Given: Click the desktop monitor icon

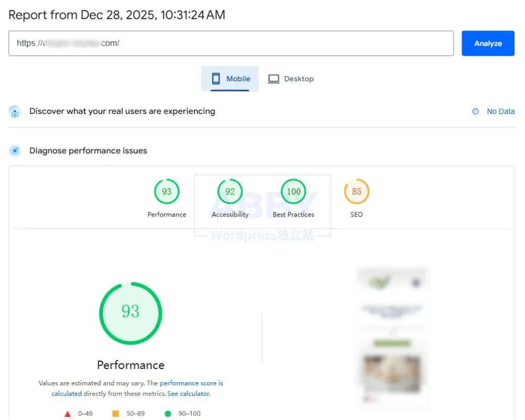Looking at the screenshot, I should tap(274, 79).
